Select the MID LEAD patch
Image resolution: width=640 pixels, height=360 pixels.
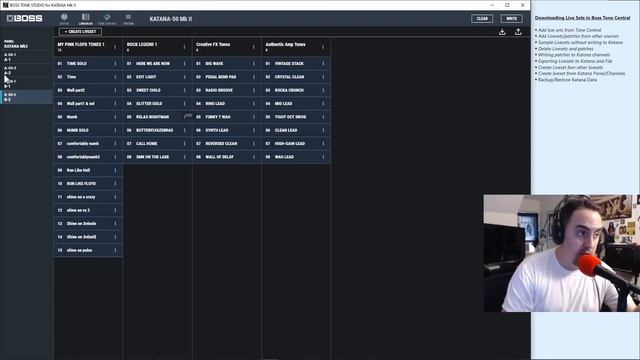(296, 104)
